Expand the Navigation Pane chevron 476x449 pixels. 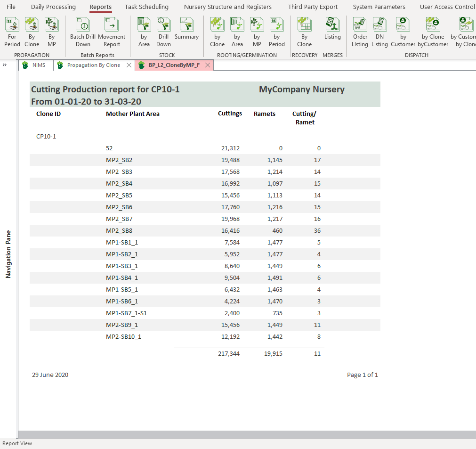click(5, 65)
